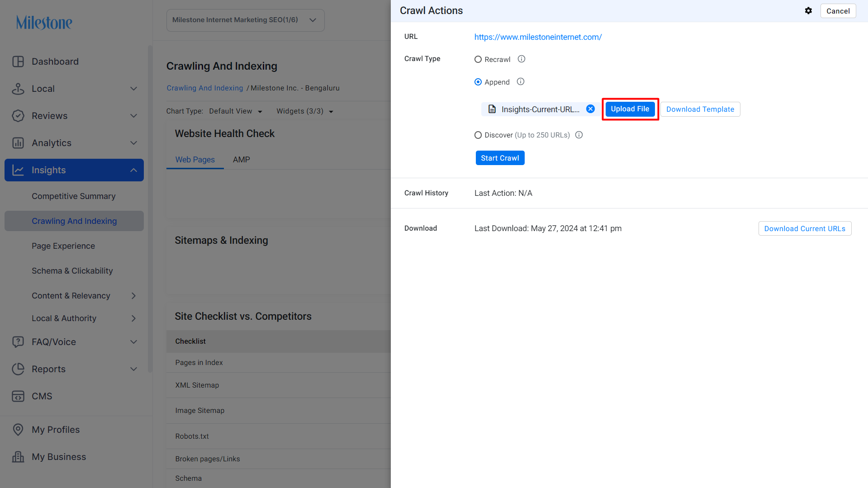
Task: Click the XML Sitemap checklist row
Action: pos(279,385)
